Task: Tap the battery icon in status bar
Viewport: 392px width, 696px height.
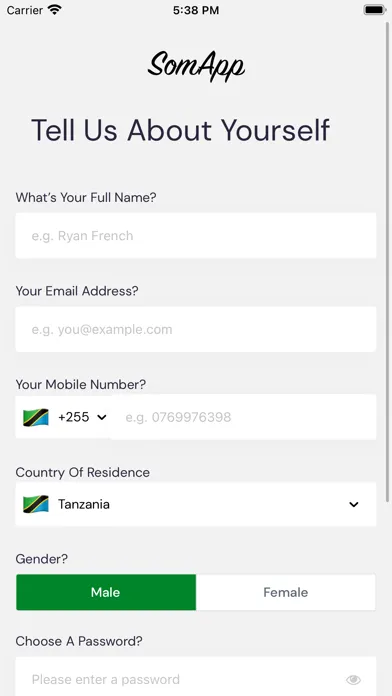Action: click(x=374, y=10)
